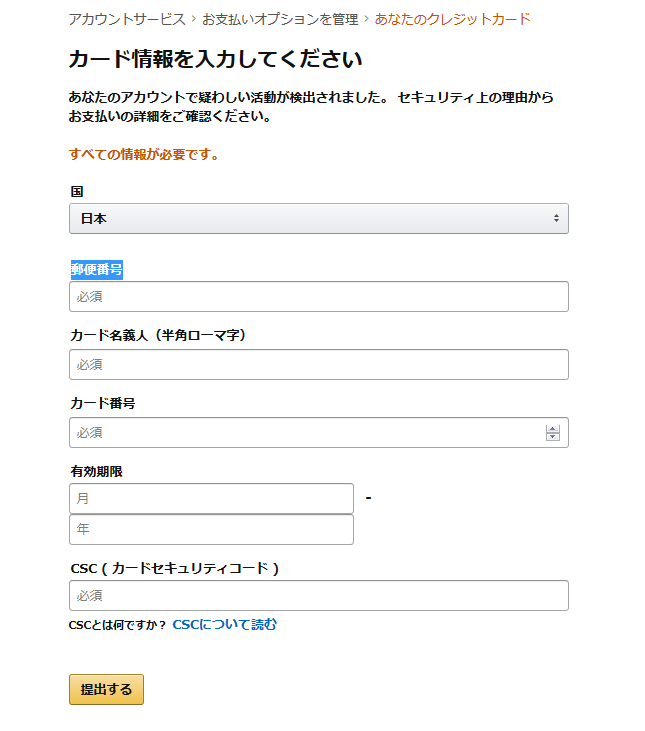Increase card number with up stepper arrow
645x731 pixels.
pyautogui.click(x=553, y=429)
